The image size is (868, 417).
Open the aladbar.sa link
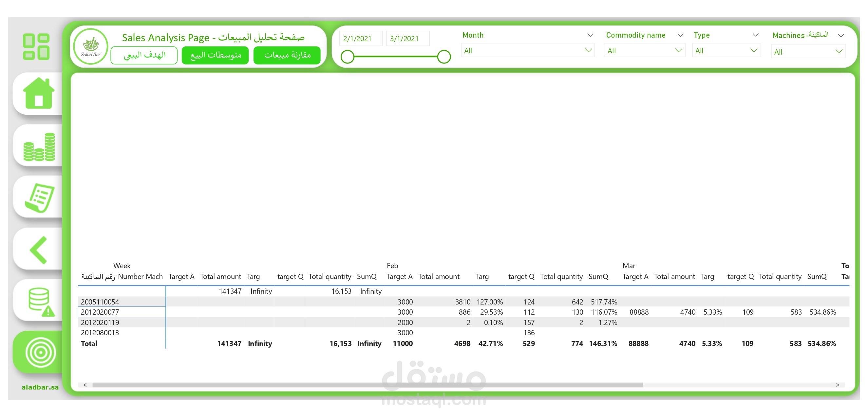(x=40, y=387)
